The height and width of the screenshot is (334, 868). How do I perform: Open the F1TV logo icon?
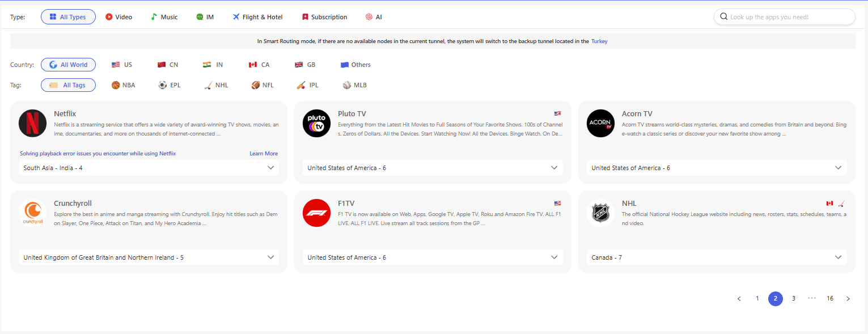[x=316, y=213]
